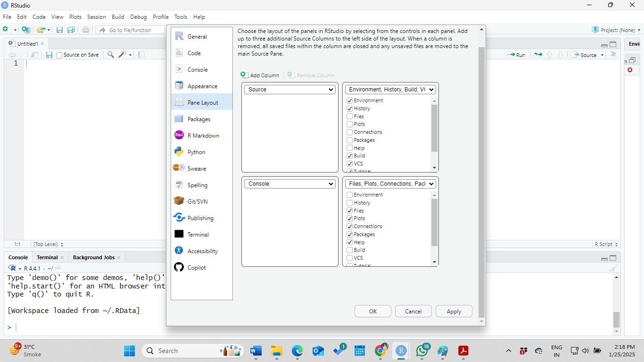Uncheck Environment in top-right pane list
Viewport: 644px width, 362px height.
350,100
